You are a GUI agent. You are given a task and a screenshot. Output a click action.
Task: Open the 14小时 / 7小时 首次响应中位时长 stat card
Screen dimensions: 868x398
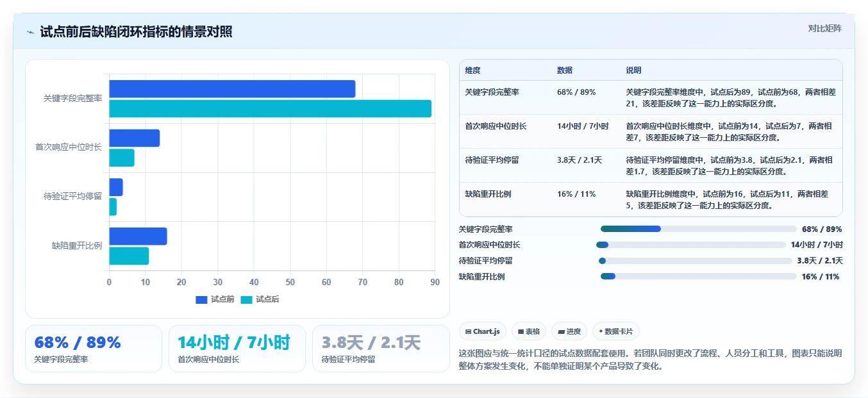237,349
